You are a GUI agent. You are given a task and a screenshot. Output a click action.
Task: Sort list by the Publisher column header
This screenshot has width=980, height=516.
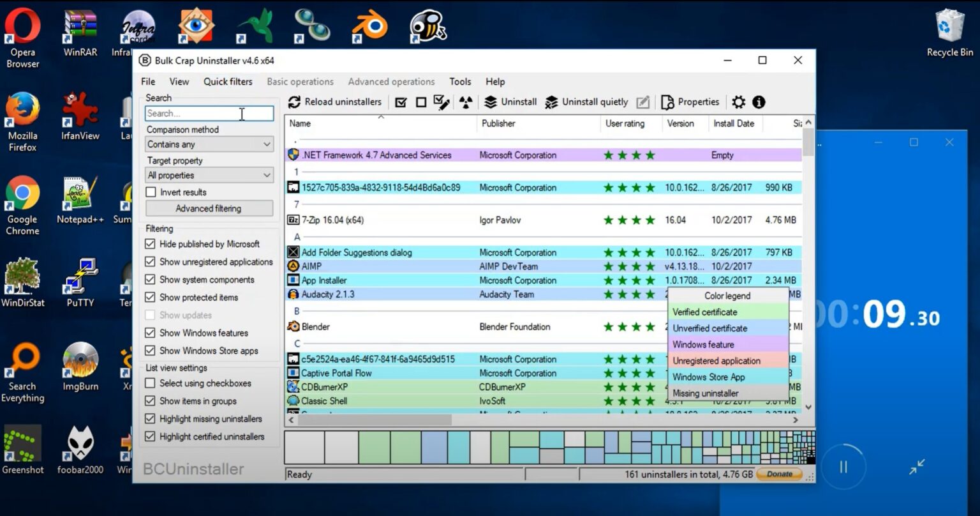[538, 124]
